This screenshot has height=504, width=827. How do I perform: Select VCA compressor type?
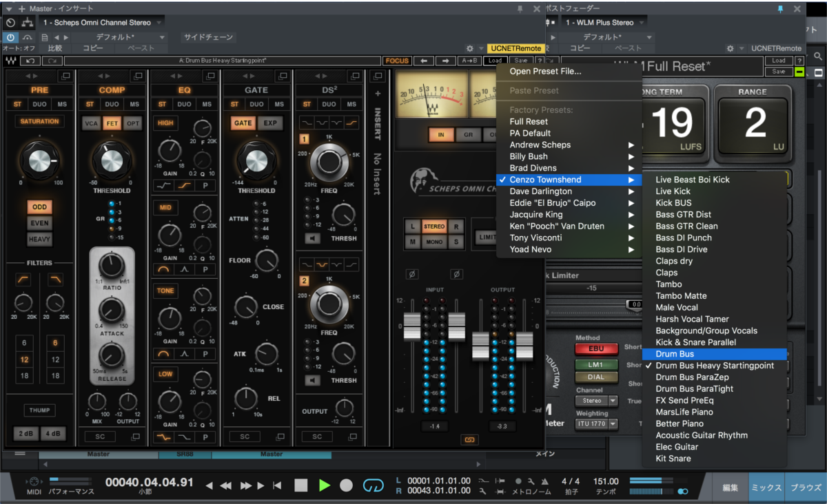pyautogui.click(x=91, y=123)
